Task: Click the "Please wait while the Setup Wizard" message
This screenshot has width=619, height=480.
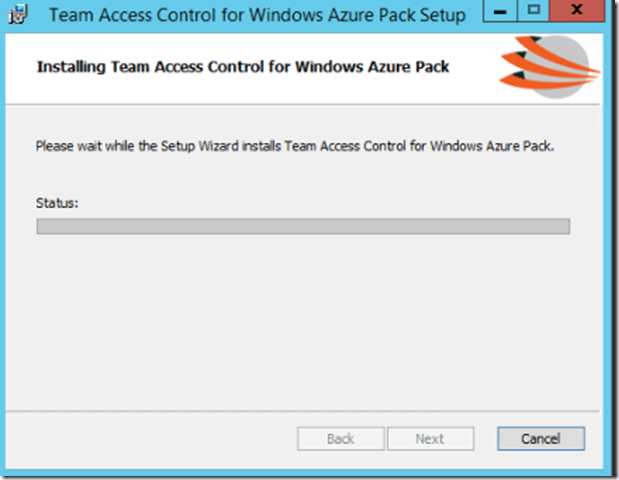Action: [x=295, y=146]
